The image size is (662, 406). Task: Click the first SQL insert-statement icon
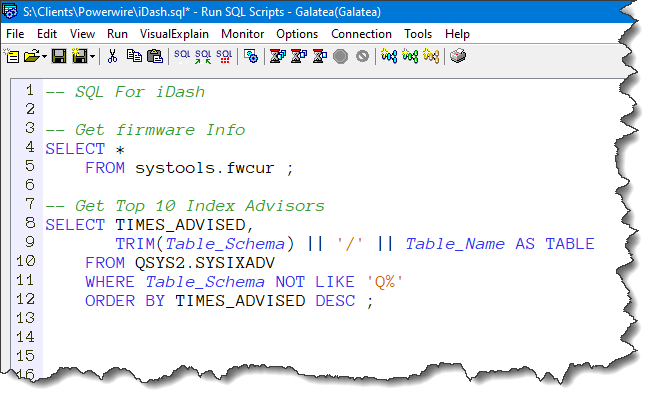[182, 56]
